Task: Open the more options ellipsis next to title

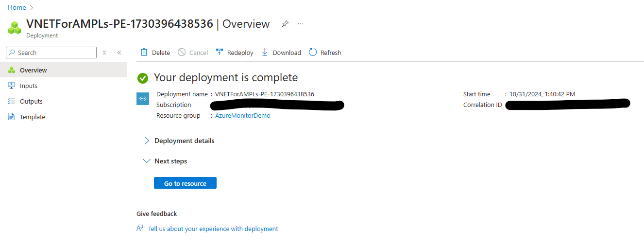Action: [301, 24]
